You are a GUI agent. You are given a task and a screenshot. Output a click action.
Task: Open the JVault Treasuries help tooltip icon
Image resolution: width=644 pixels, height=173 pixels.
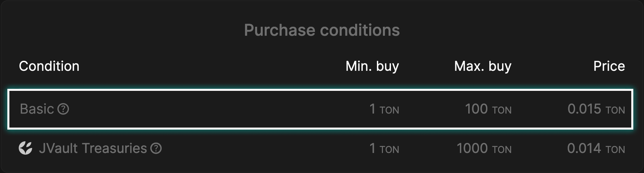pyautogui.click(x=156, y=148)
